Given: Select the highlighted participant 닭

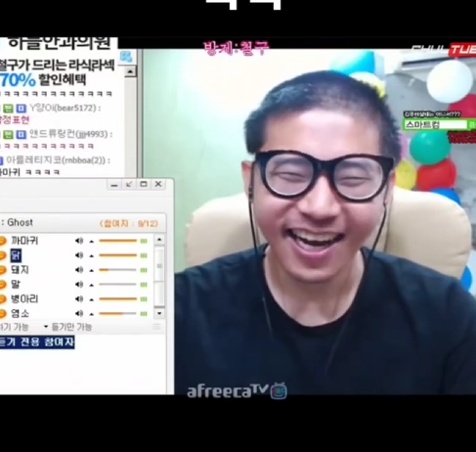Looking at the screenshot, I should click(x=16, y=255).
